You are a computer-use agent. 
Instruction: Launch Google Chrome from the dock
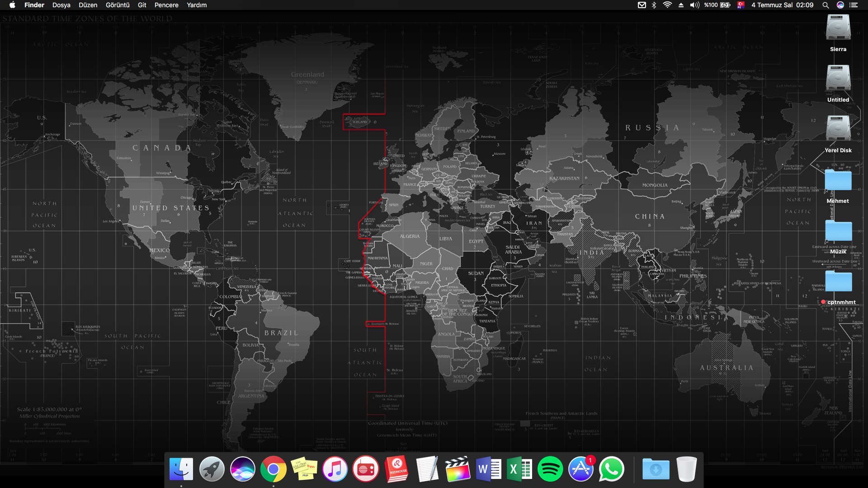[x=273, y=469]
